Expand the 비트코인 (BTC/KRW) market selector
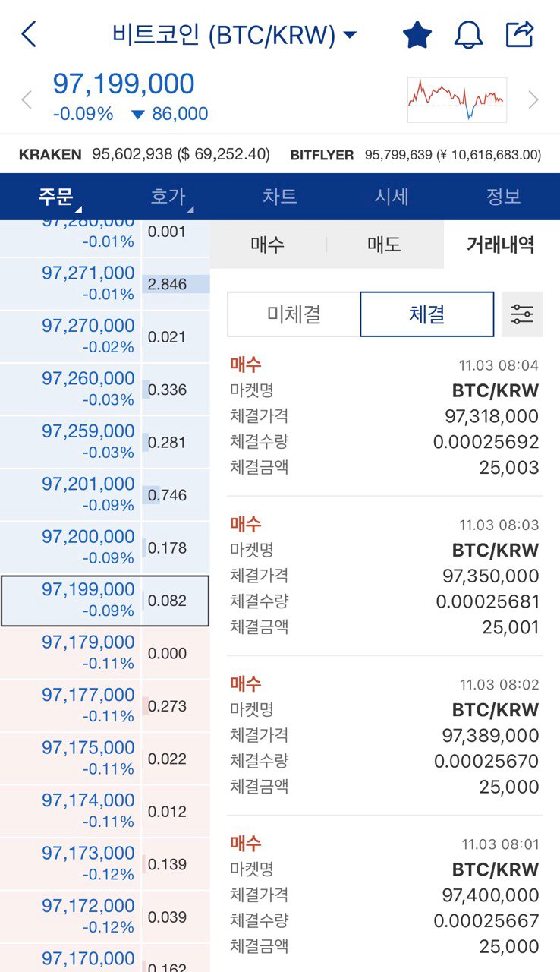 234,35
